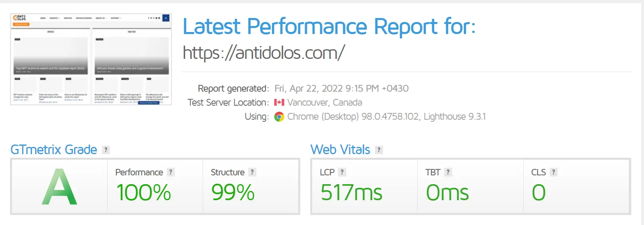Image resolution: width=644 pixels, height=225 pixels.
Task: Open the Performance score help question mark
Action: coord(171,172)
